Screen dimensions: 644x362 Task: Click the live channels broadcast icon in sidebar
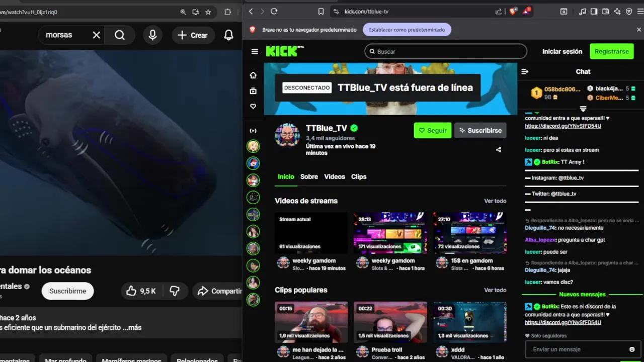pyautogui.click(x=253, y=131)
